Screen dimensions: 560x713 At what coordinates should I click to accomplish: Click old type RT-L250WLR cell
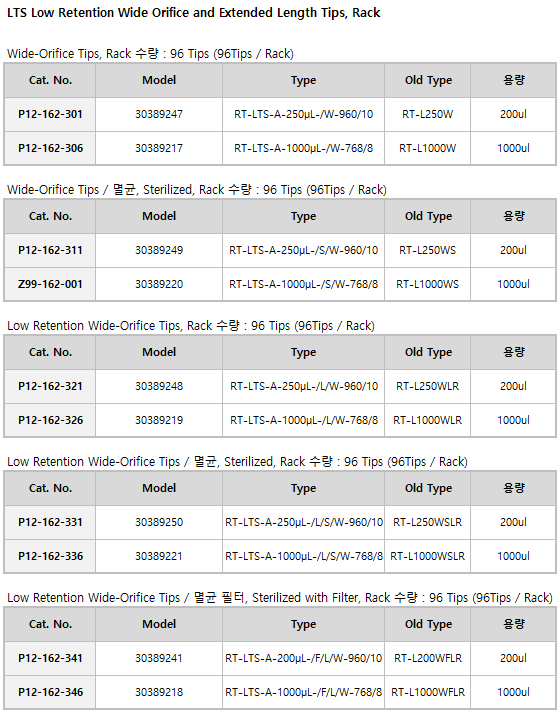[428, 387]
